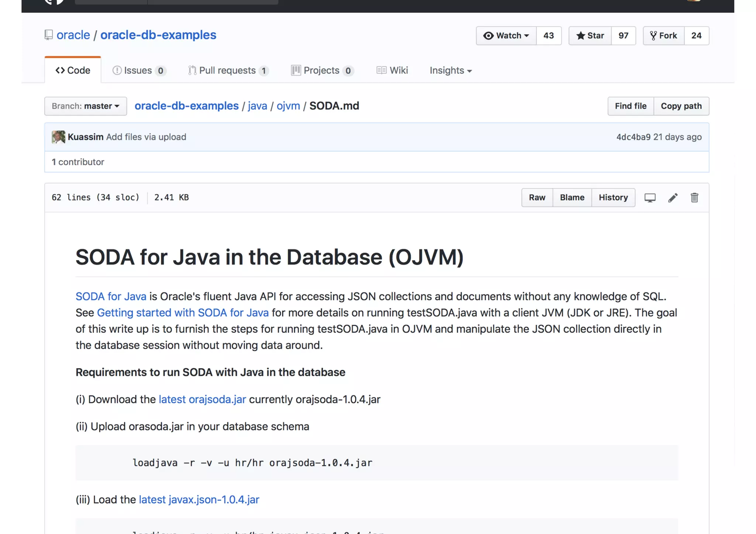This screenshot has height=534, width=756.
Task: Click commit hash 4dc4ba9
Action: (633, 137)
